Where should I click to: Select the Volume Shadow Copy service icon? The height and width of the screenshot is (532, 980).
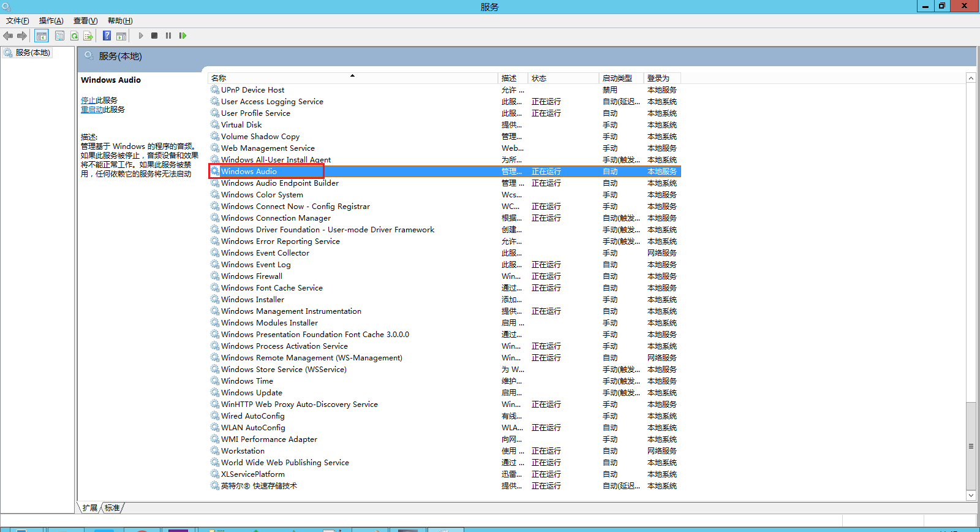(x=215, y=136)
